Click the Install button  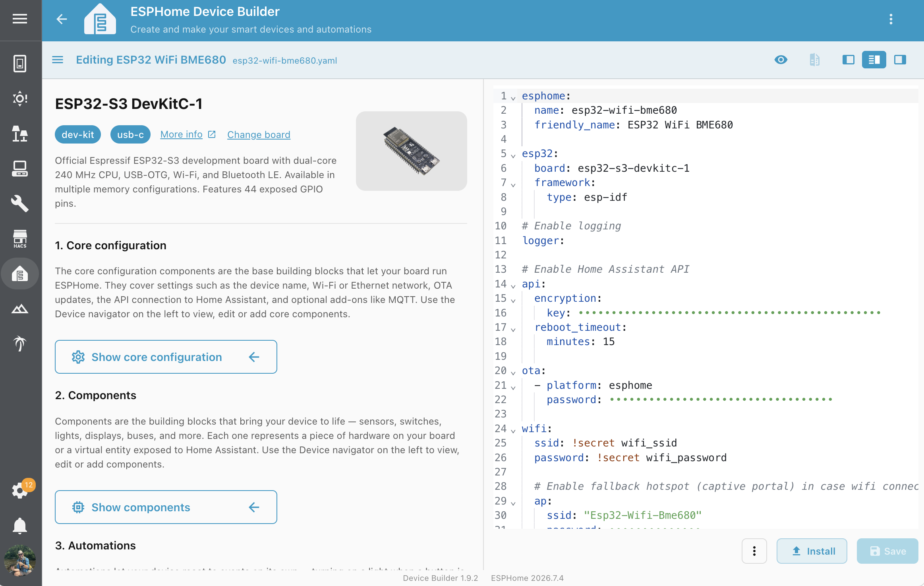[812, 551]
